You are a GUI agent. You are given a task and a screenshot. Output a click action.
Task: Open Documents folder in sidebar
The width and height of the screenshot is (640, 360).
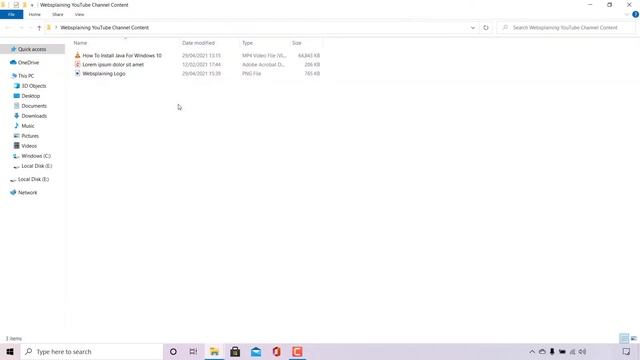[x=34, y=106]
